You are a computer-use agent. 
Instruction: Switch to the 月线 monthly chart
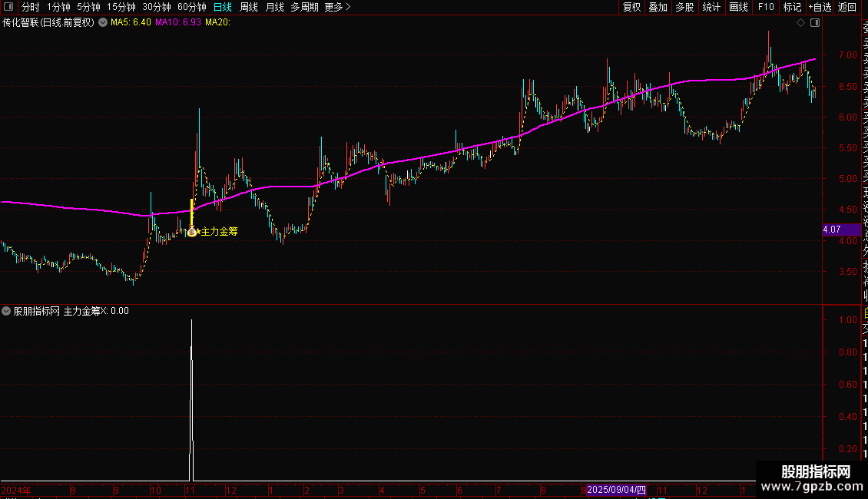(x=274, y=7)
